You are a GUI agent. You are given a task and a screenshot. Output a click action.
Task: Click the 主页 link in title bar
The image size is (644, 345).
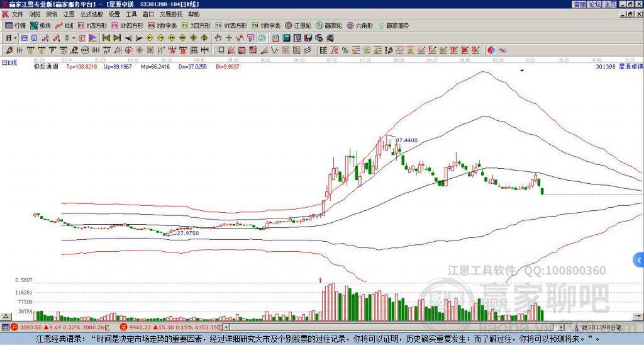[610, 4]
